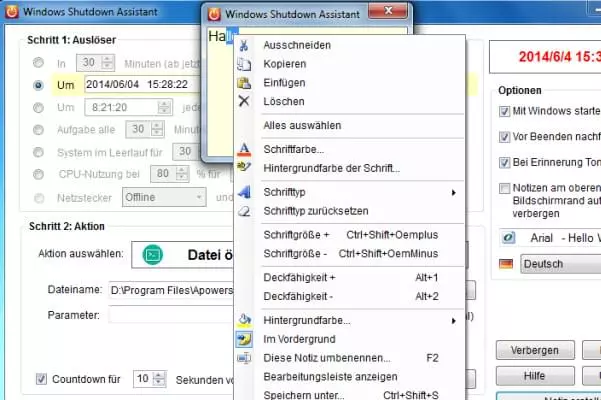Click the note window's orange power icon
Image resolution: width=601 pixels, height=400 pixels.
point(214,14)
